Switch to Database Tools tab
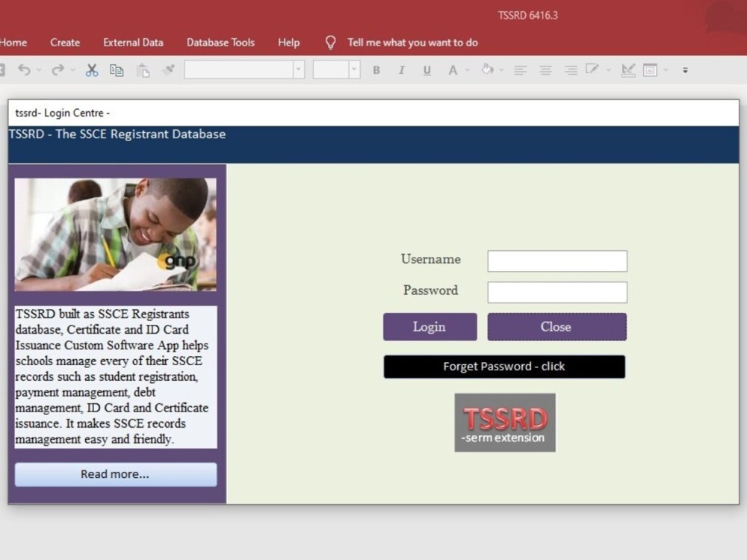This screenshot has width=747, height=560. (x=220, y=43)
